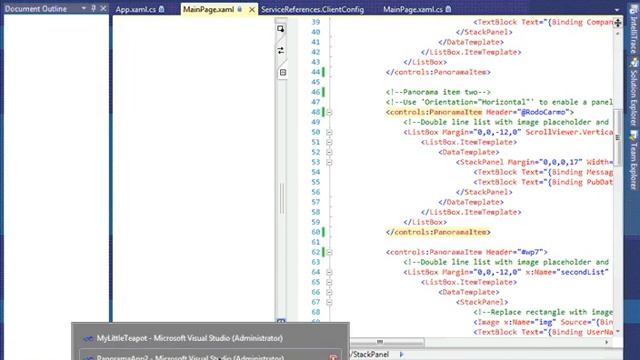Close the Document Outline panel
Image resolution: width=640 pixels, height=360 pixels.
103,8
